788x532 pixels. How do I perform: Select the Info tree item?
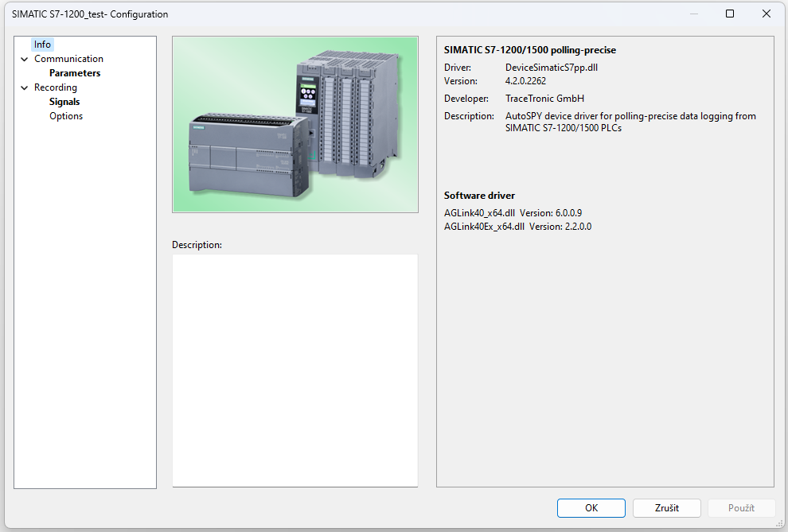[42, 45]
